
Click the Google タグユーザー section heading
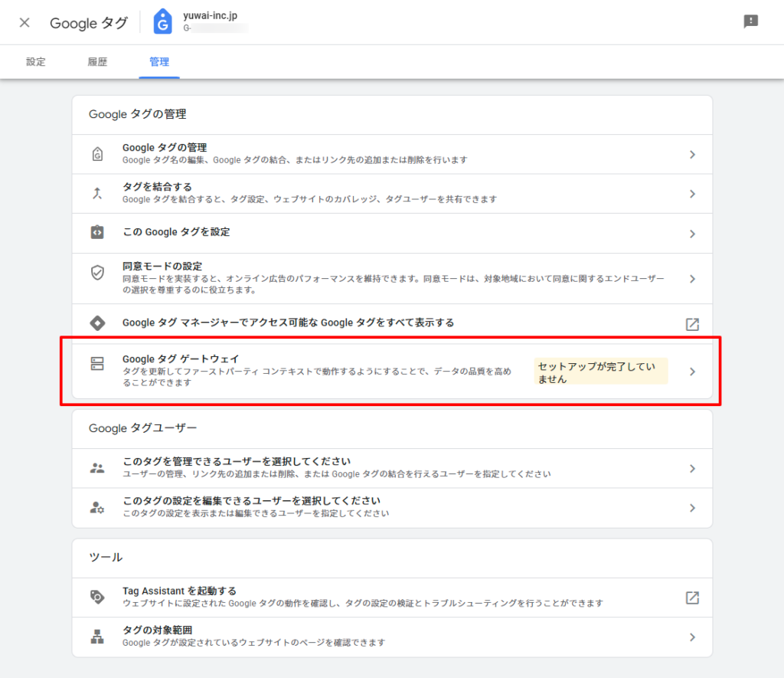(142, 428)
